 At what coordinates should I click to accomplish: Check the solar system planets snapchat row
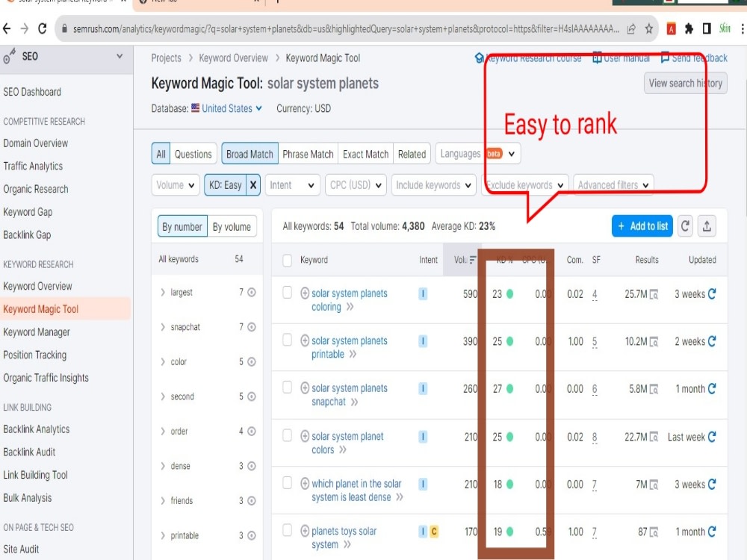coord(288,387)
